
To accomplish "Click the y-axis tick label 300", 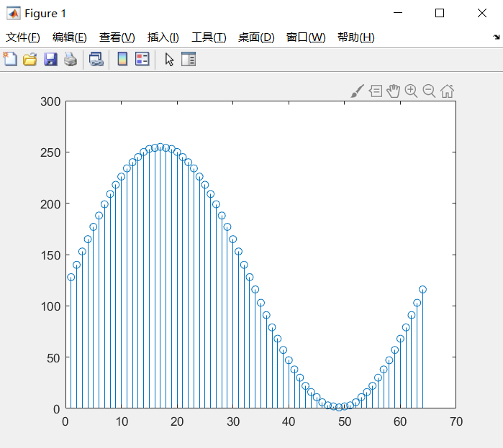I will coord(50,101).
